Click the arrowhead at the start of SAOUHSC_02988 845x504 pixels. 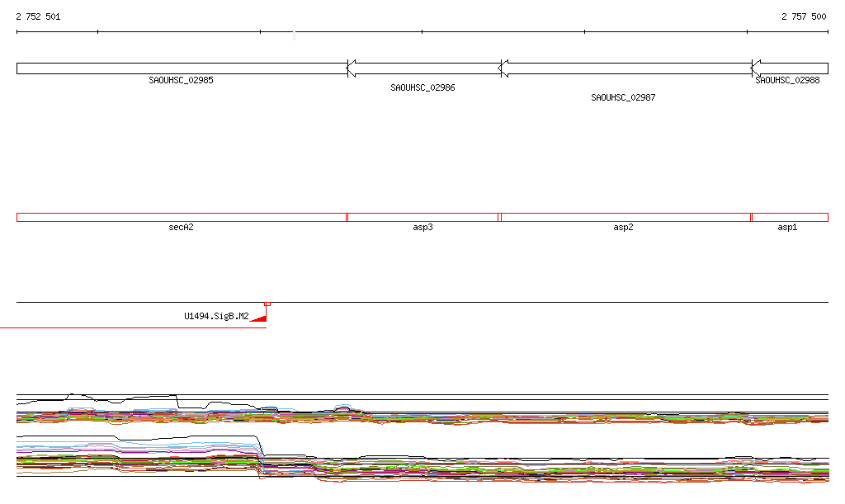pos(756,68)
